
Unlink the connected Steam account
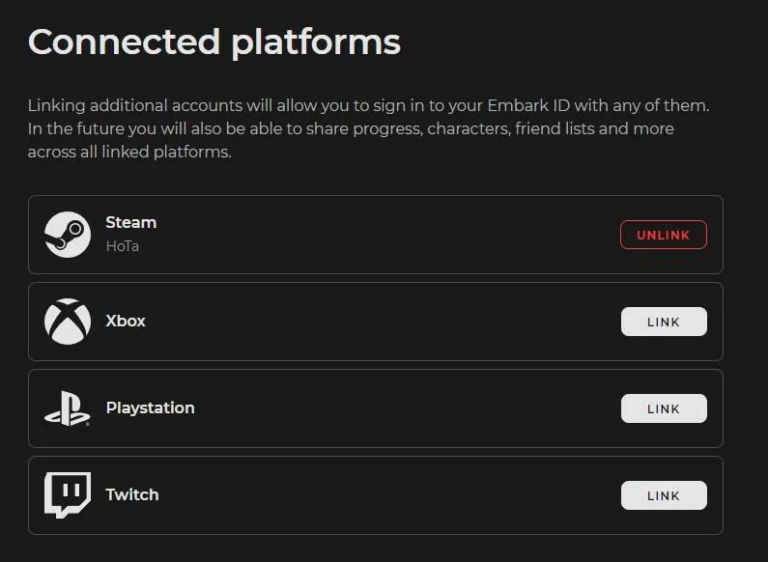[x=663, y=235]
